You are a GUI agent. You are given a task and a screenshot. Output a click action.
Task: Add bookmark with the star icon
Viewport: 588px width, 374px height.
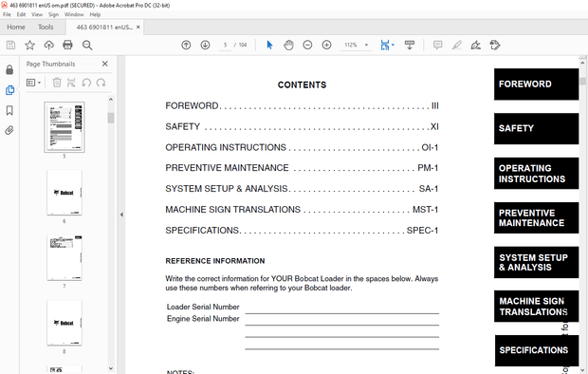[29, 45]
